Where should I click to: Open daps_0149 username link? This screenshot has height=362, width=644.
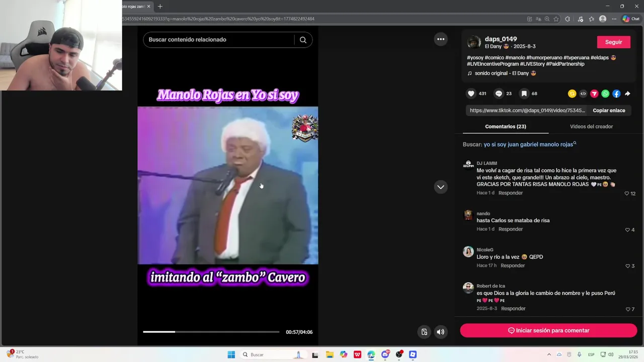coord(501,39)
